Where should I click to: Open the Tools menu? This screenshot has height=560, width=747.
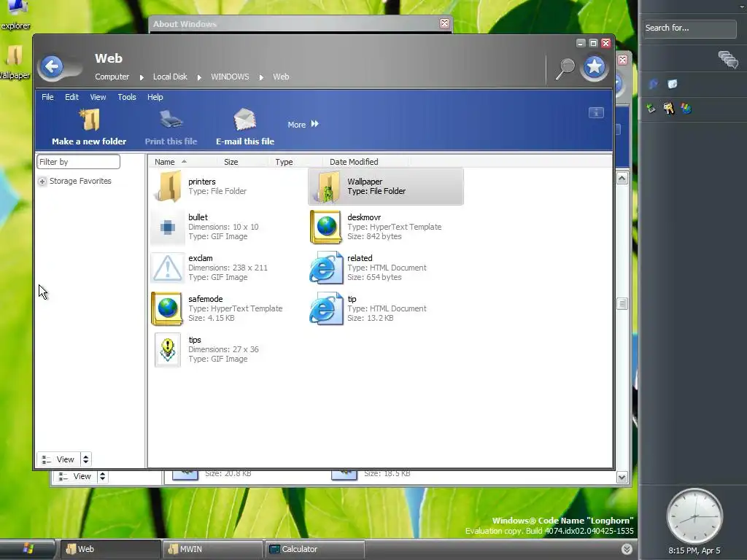click(x=127, y=97)
